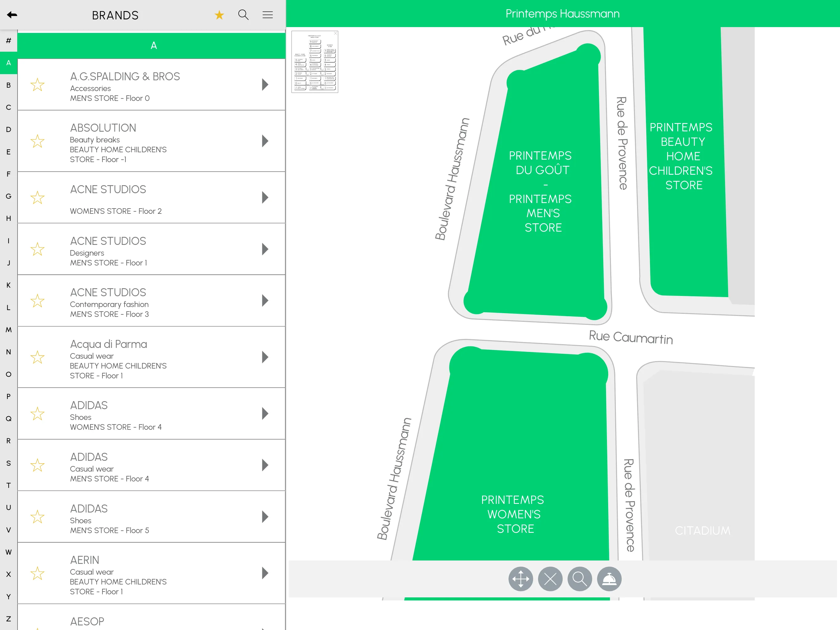Favorite ADIDAS Casual wear with star
The height and width of the screenshot is (630, 840).
click(38, 465)
